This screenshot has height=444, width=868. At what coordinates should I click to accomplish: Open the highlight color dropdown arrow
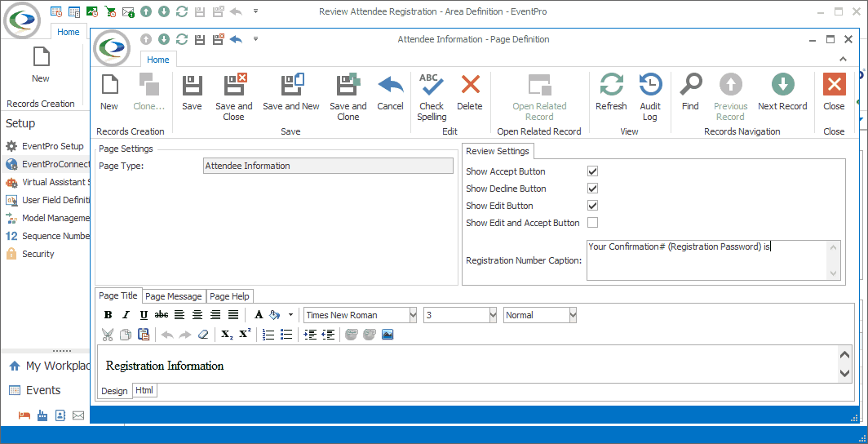pos(290,315)
